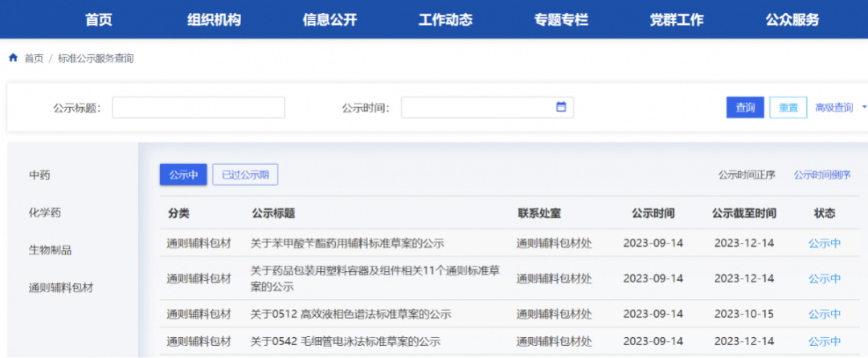Go to 信息公开 menu item

click(330, 20)
